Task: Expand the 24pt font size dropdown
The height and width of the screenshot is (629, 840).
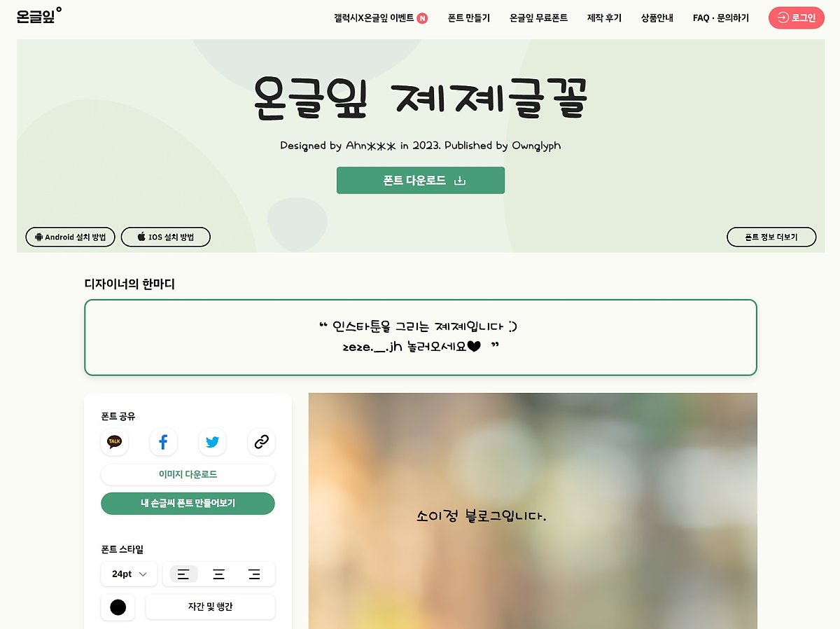Action: point(129,574)
